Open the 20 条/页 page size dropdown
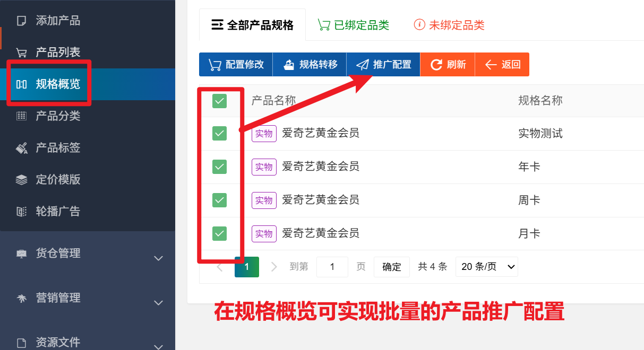 point(486,267)
